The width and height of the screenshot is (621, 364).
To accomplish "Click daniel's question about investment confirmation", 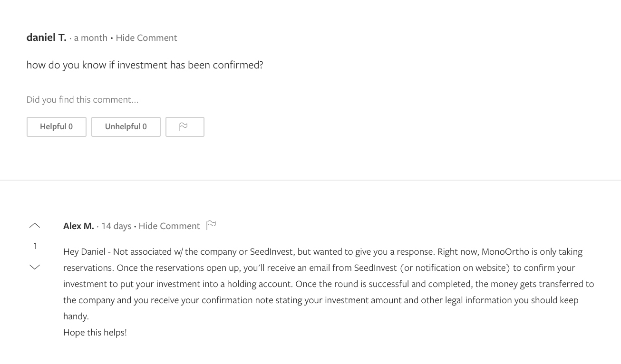I will pos(145,65).
